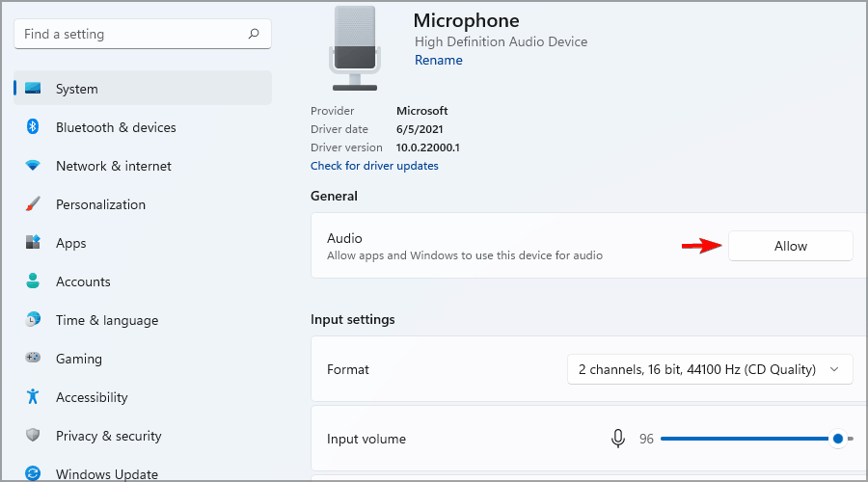Click the Time & language globe icon
The height and width of the screenshot is (482, 868).
33,319
